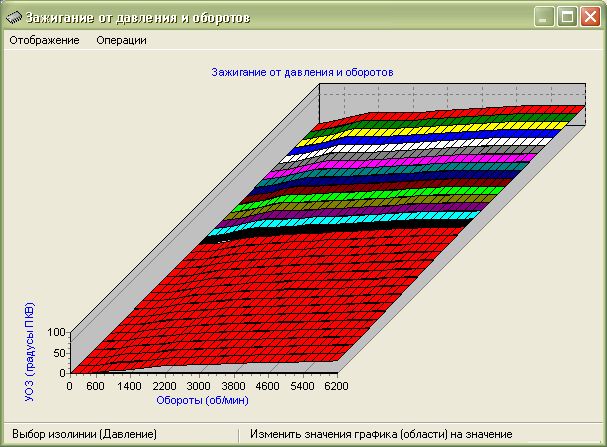The height and width of the screenshot is (447, 607).
Task: Open the Отображение menu
Action: [44, 41]
